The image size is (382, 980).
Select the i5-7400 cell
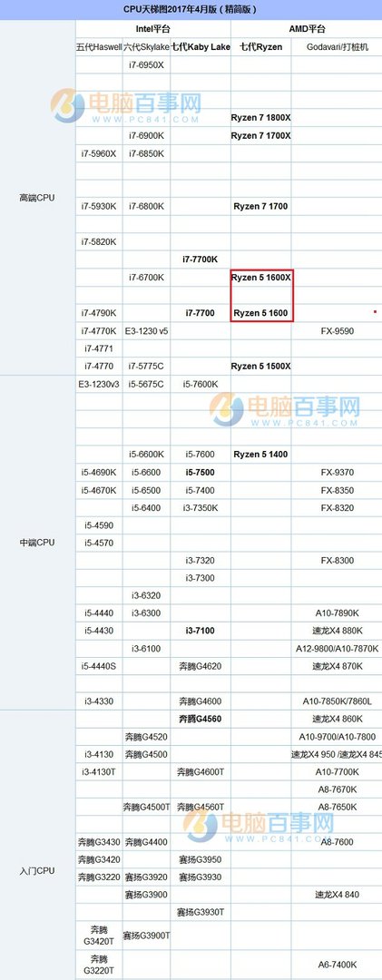(x=200, y=490)
